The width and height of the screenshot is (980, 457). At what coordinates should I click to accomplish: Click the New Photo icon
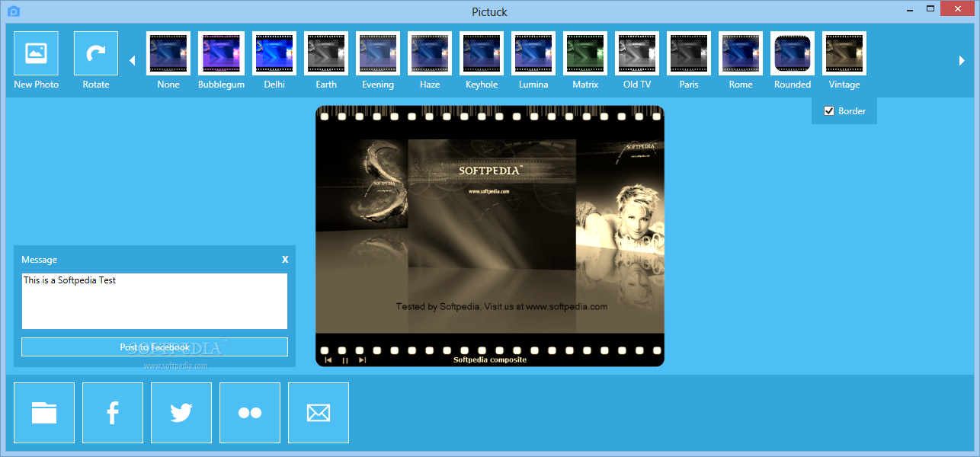click(36, 53)
